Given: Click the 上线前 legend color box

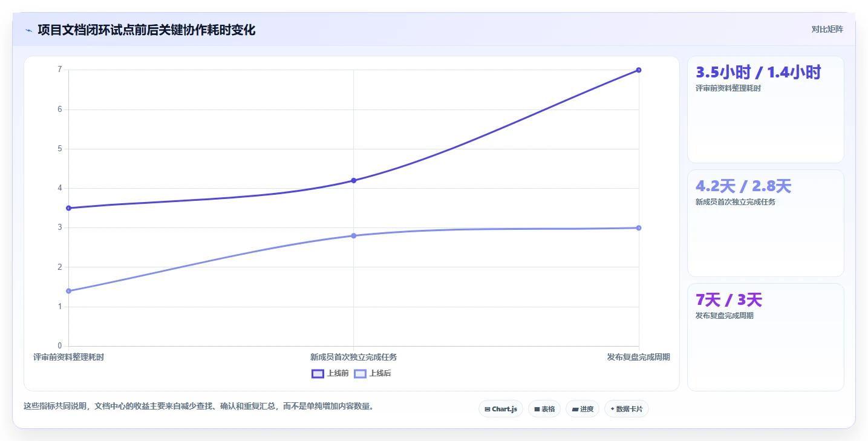Looking at the screenshot, I should 318,373.
